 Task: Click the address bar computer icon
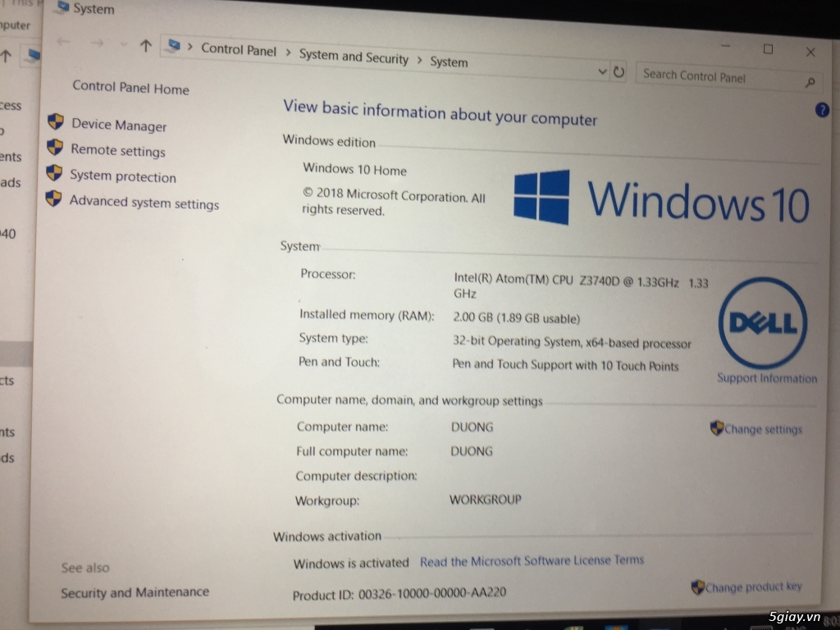coord(174,45)
